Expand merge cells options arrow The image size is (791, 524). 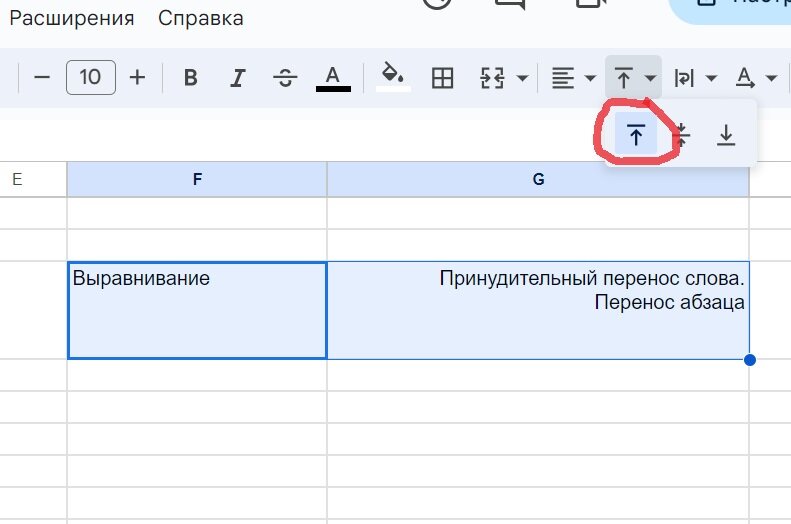pyautogui.click(x=523, y=78)
